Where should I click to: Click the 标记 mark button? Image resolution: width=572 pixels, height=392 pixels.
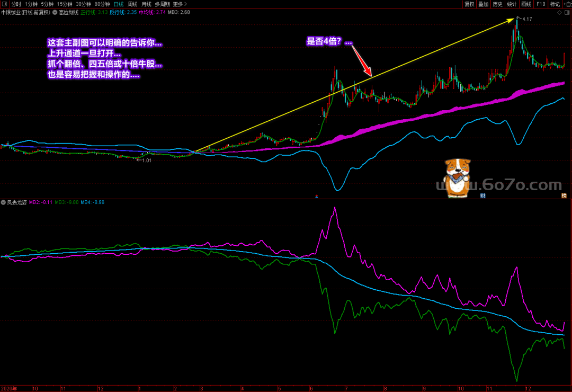[x=555, y=4]
